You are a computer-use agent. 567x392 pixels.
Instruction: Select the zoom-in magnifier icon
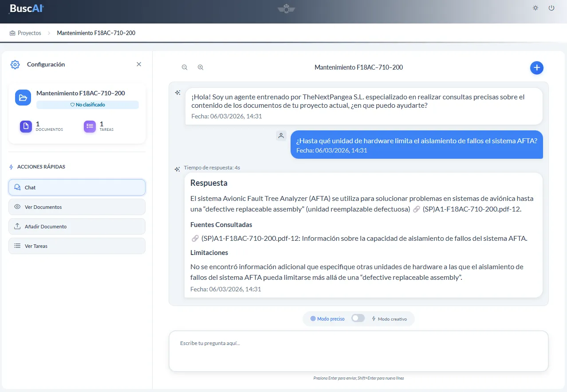tap(201, 67)
